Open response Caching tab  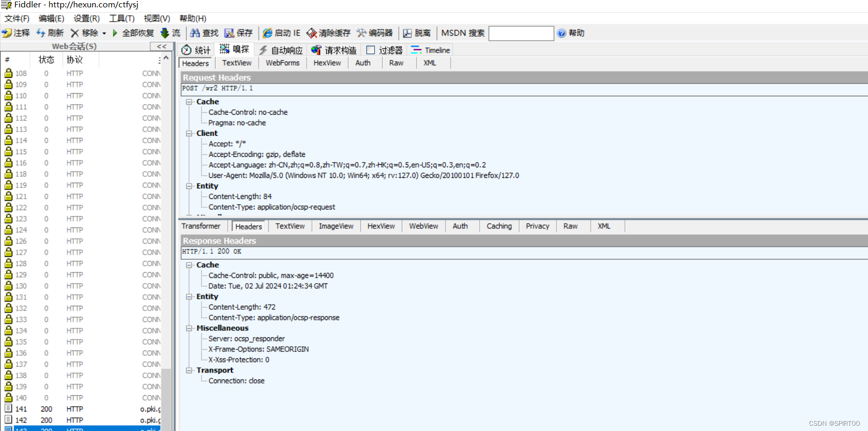(x=499, y=226)
